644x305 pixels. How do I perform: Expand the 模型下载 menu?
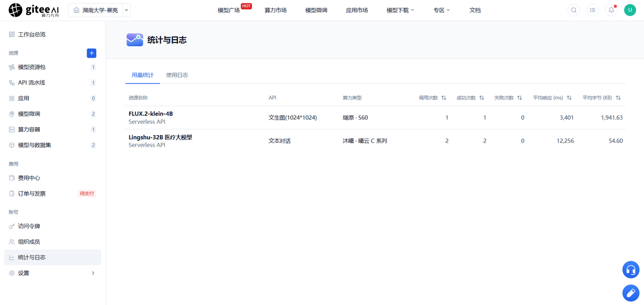(x=400, y=10)
